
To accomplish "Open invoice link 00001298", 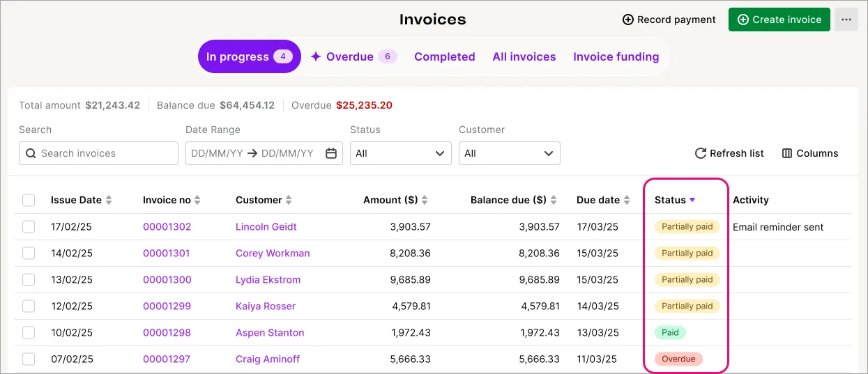I will coord(167,332).
